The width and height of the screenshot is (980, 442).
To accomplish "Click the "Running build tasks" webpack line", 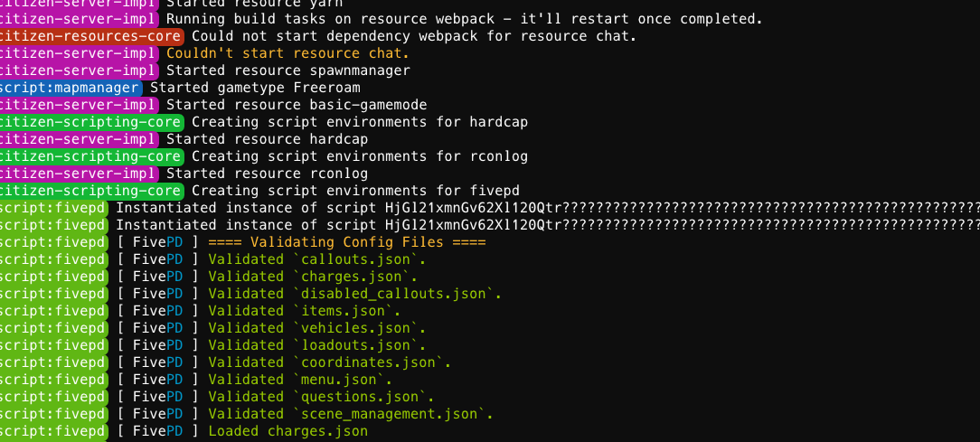I will click(x=464, y=19).
